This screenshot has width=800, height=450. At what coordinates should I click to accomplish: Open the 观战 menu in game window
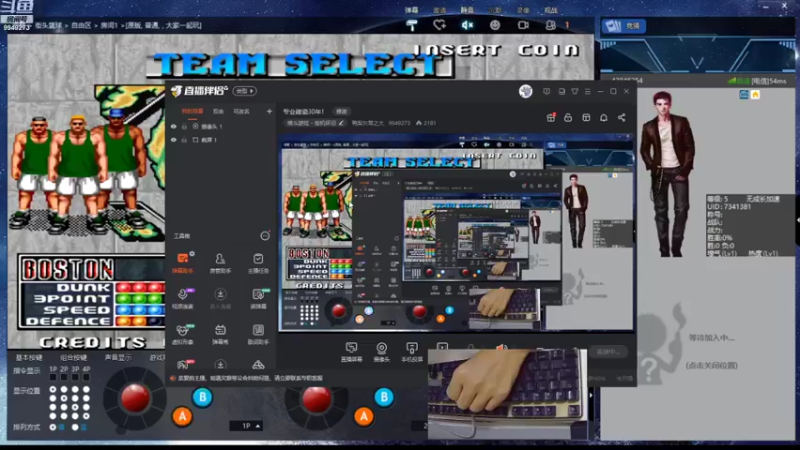tap(551, 10)
